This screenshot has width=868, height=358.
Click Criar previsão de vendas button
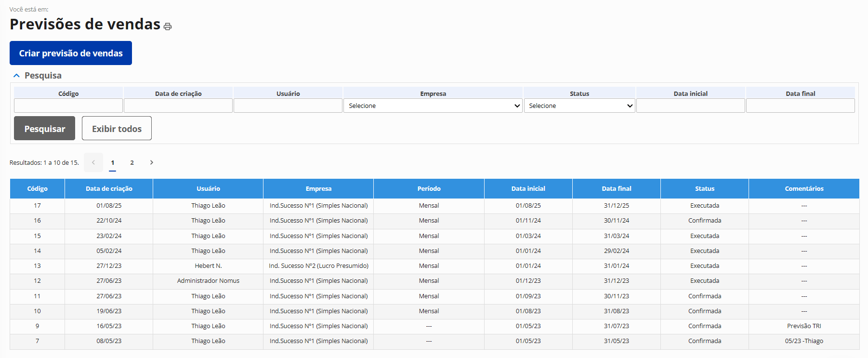point(71,53)
